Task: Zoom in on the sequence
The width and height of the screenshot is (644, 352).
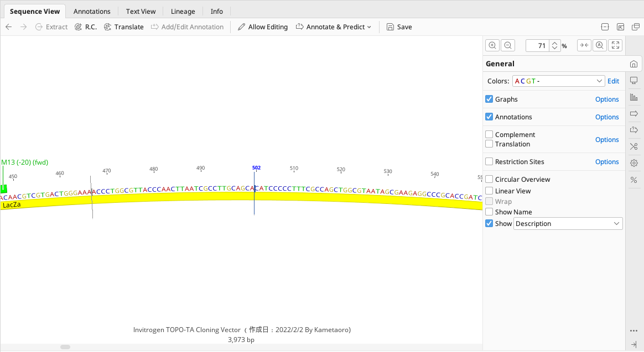Action: pos(492,45)
